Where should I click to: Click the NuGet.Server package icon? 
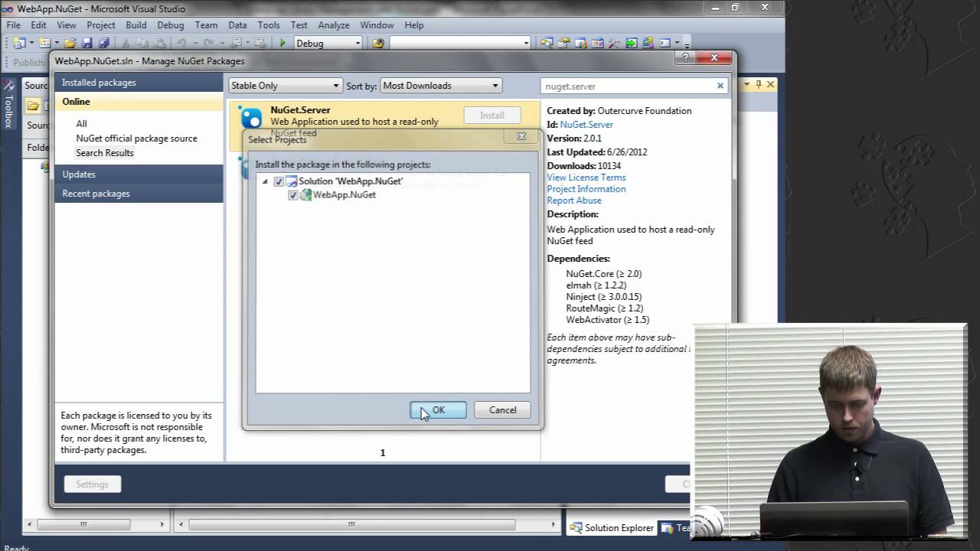tap(251, 118)
